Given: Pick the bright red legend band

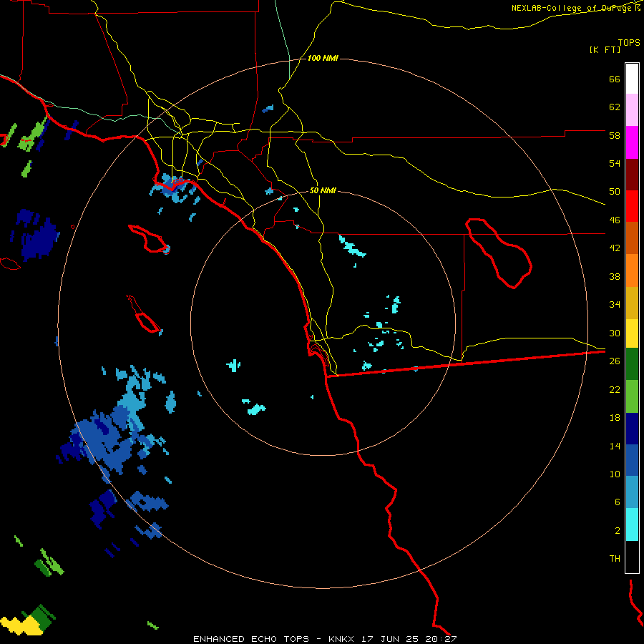Looking at the screenshot, I should pos(632,206).
